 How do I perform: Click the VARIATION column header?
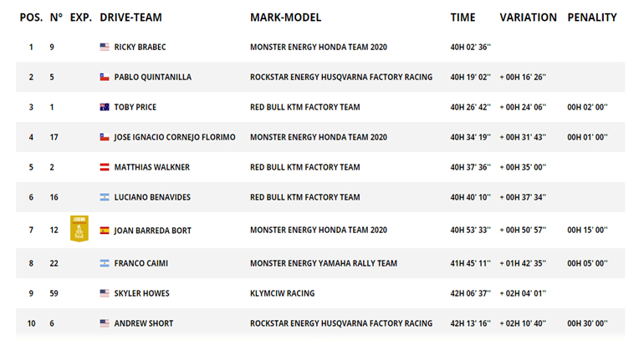click(x=528, y=18)
